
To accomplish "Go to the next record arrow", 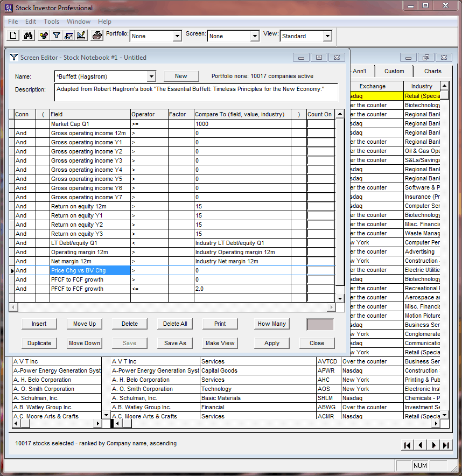I will pos(433,445).
